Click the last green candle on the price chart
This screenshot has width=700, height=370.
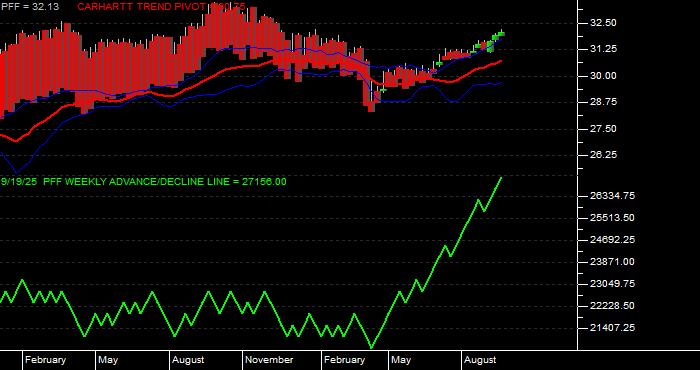point(501,34)
